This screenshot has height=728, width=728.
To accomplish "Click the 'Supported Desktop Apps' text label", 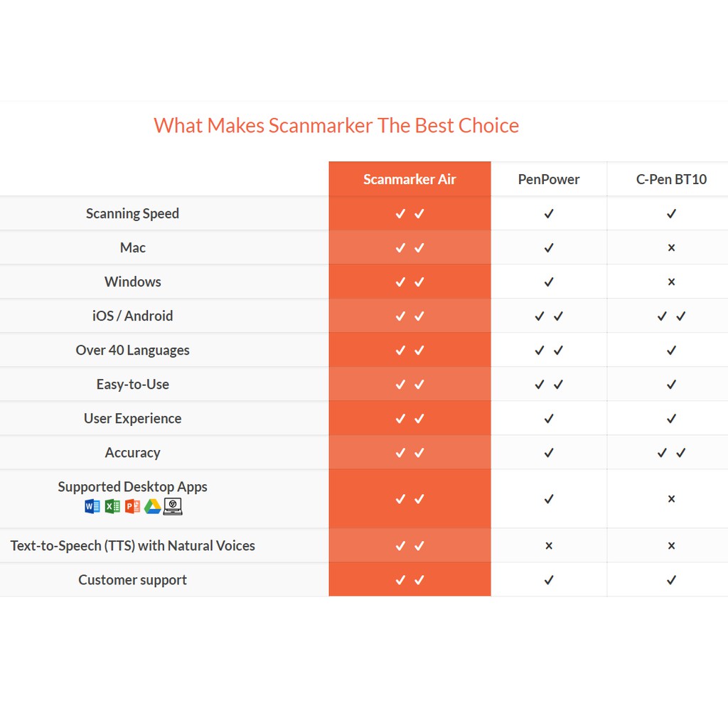I will tap(133, 487).
